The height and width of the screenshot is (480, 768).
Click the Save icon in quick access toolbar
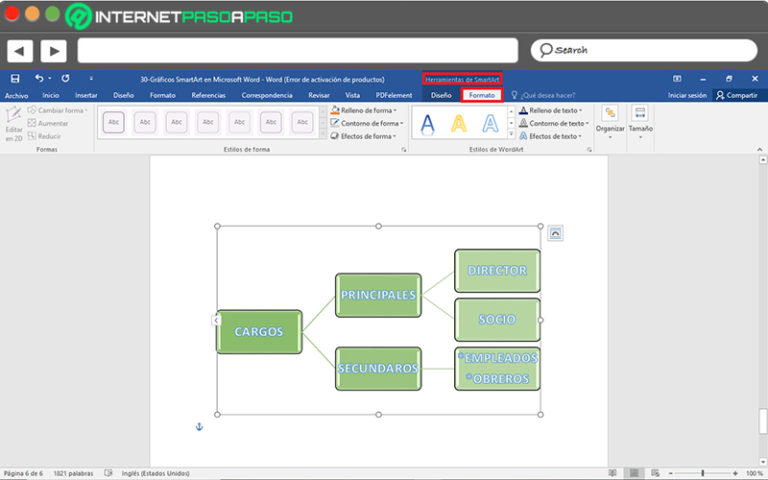pyautogui.click(x=15, y=78)
